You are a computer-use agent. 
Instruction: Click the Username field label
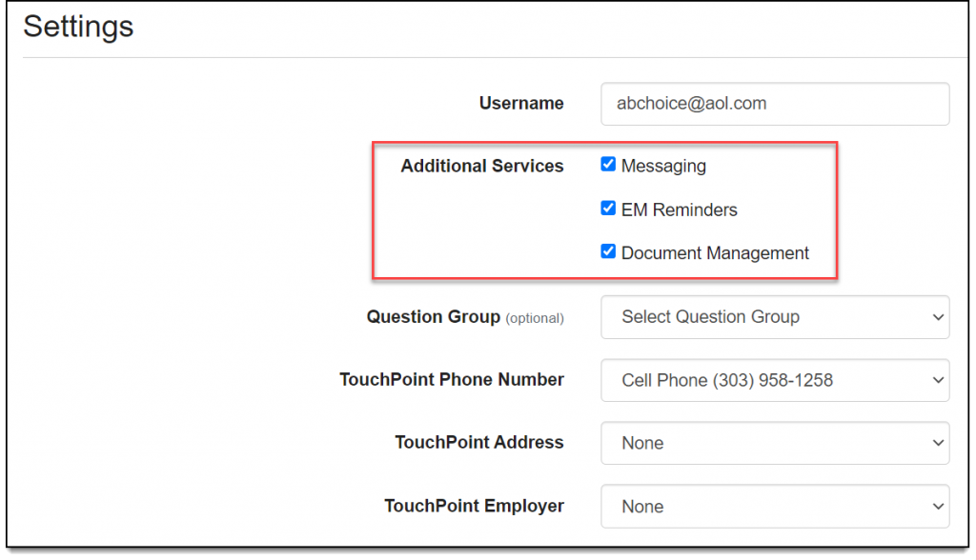point(520,104)
